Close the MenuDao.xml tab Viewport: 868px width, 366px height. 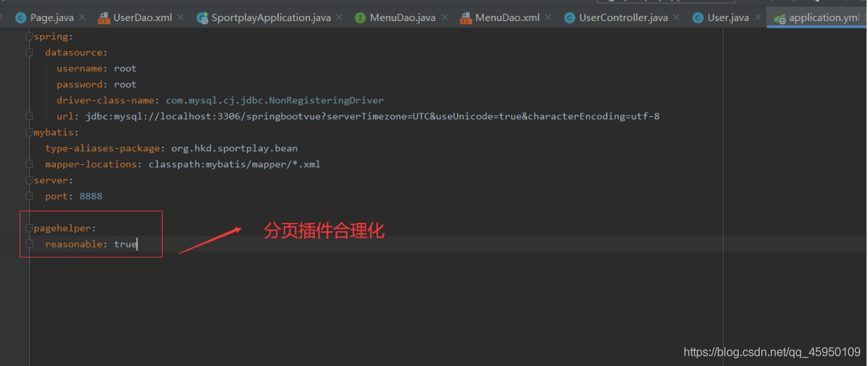[x=548, y=17]
